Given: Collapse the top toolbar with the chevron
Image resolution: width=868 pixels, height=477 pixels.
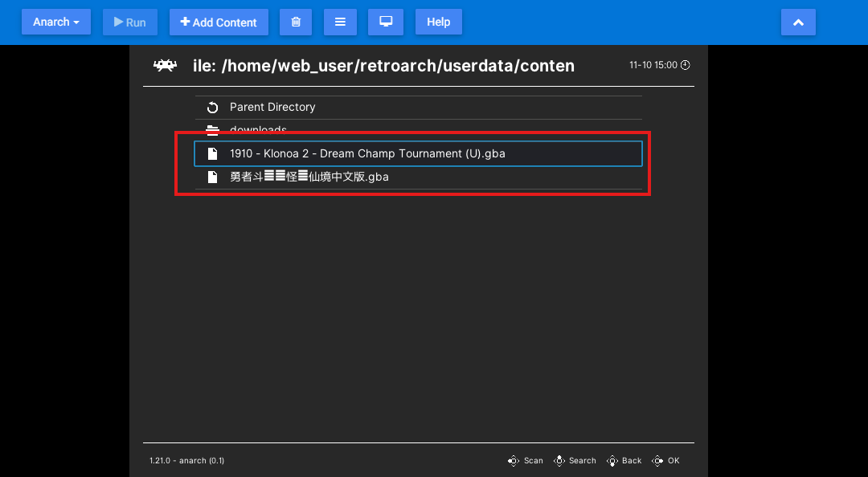Looking at the screenshot, I should [798, 22].
